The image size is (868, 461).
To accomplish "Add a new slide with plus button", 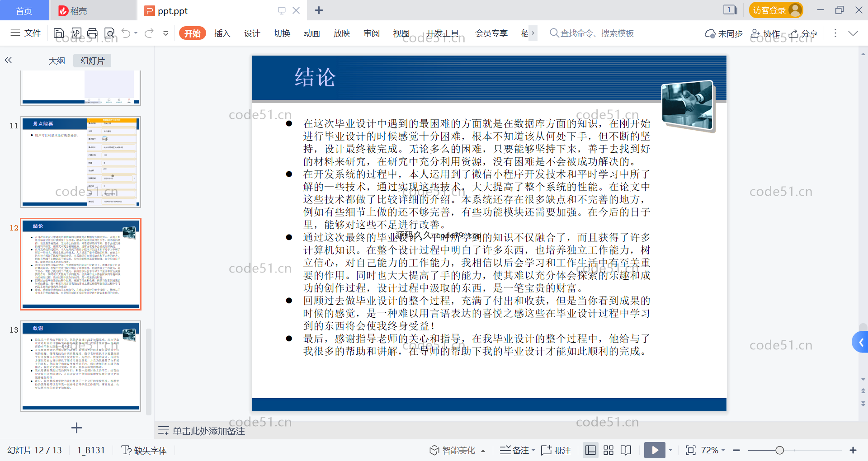I will 77,428.
